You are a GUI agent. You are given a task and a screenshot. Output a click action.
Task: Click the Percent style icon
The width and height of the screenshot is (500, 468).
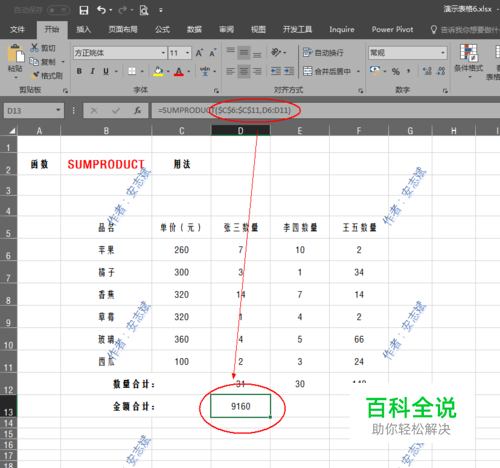(396, 71)
